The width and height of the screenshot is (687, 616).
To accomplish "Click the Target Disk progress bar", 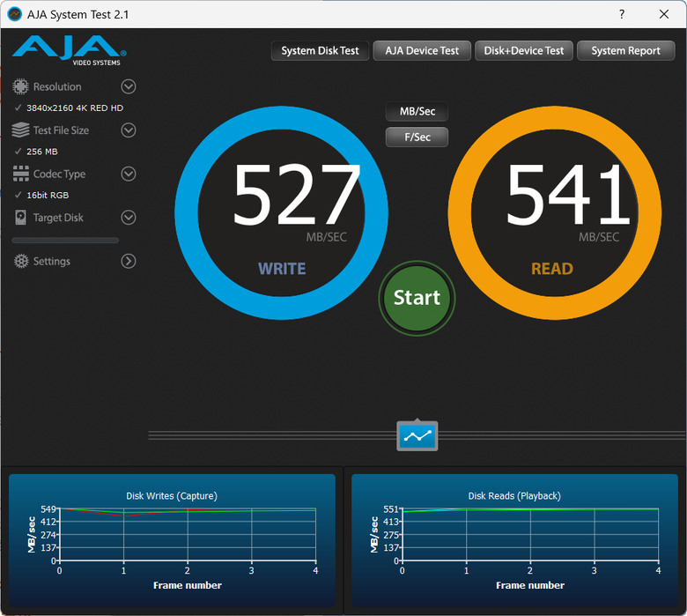I will click(x=65, y=241).
